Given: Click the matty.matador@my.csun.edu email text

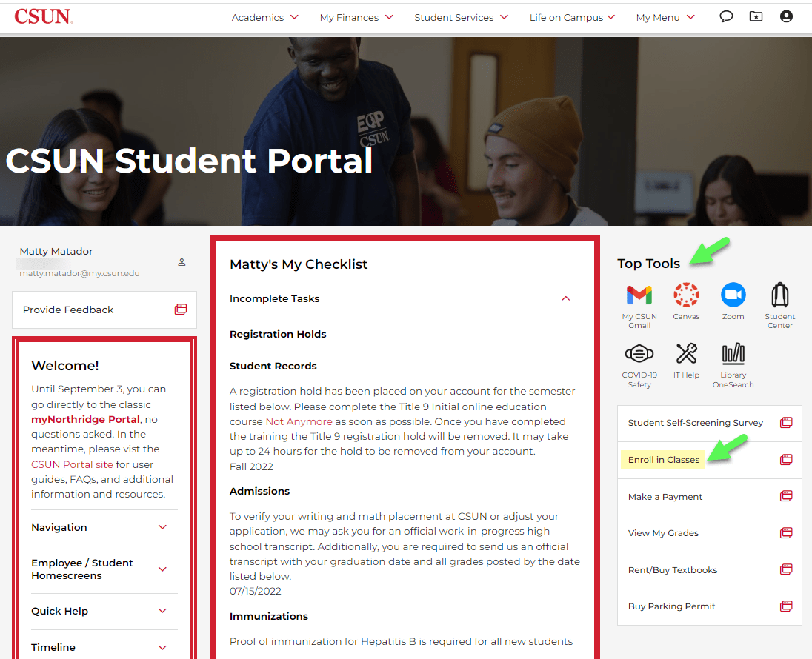Looking at the screenshot, I should [x=80, y=273].
